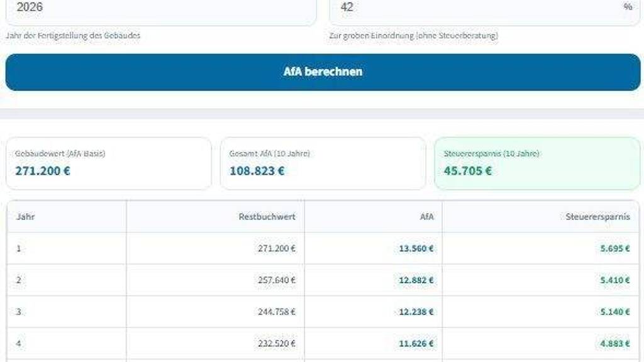Select the Restbuchwert value 244.758 €

coord(276,312)
